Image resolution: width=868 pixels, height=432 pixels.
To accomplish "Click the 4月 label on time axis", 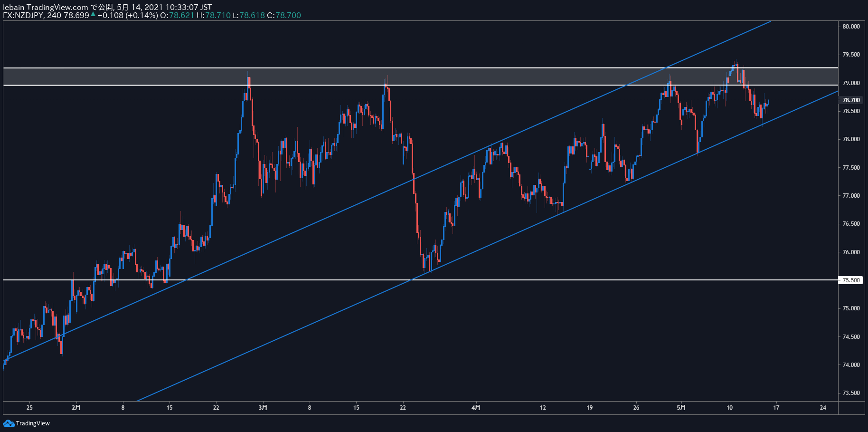I will pos(476,407).
